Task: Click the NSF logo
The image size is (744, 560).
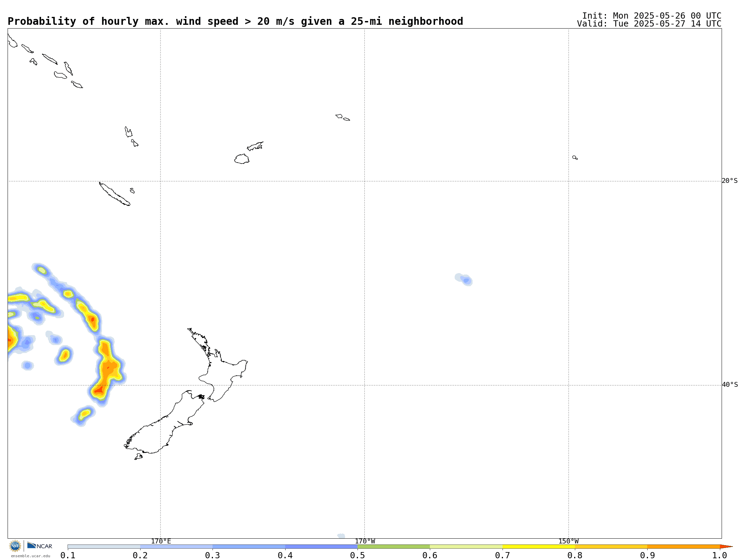Action: (x=15, y=546)
